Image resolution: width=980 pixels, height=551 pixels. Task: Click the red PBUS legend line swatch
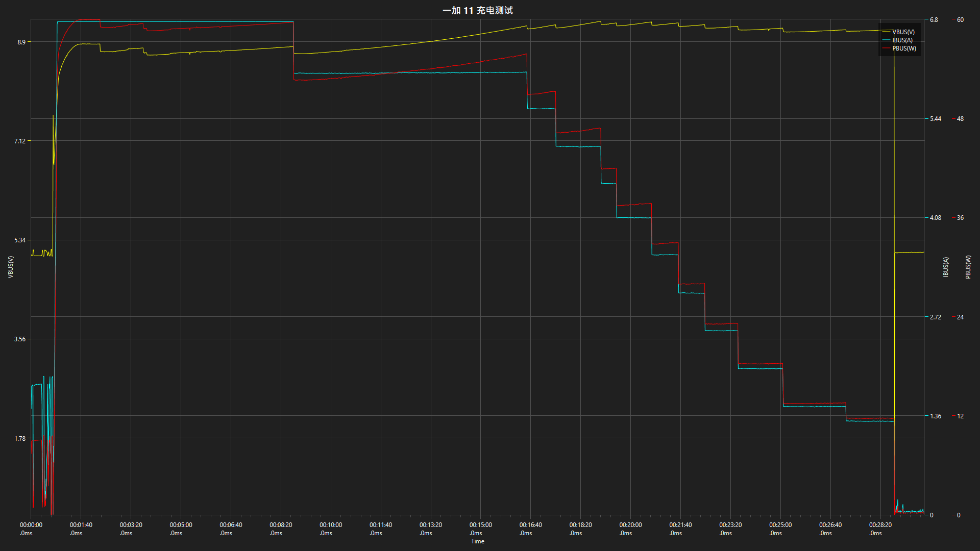tap(886, 48)
